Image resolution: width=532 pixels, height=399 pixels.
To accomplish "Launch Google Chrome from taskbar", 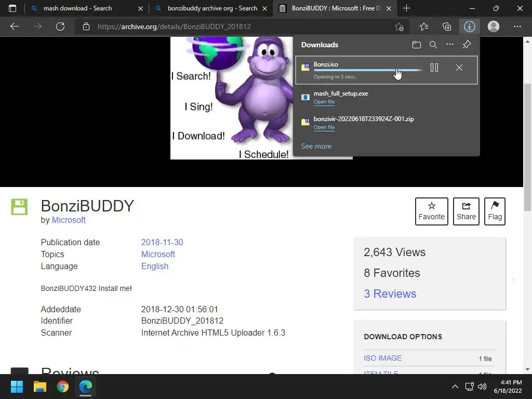I will [x=63, y=387].
